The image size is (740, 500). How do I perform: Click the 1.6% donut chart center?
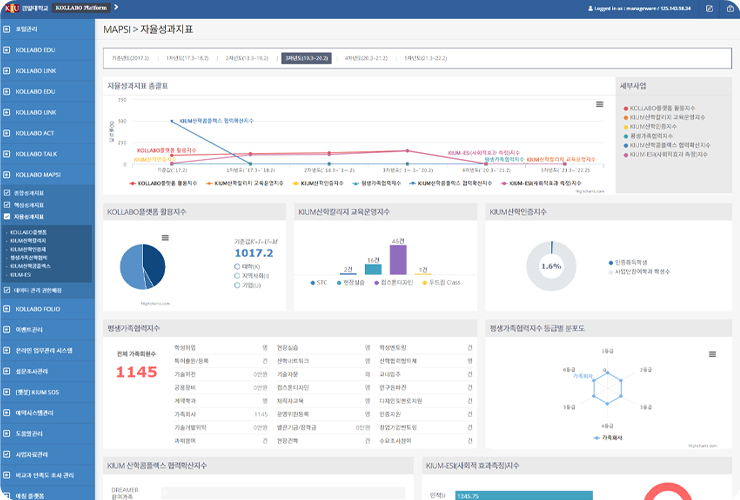(551, 266)
